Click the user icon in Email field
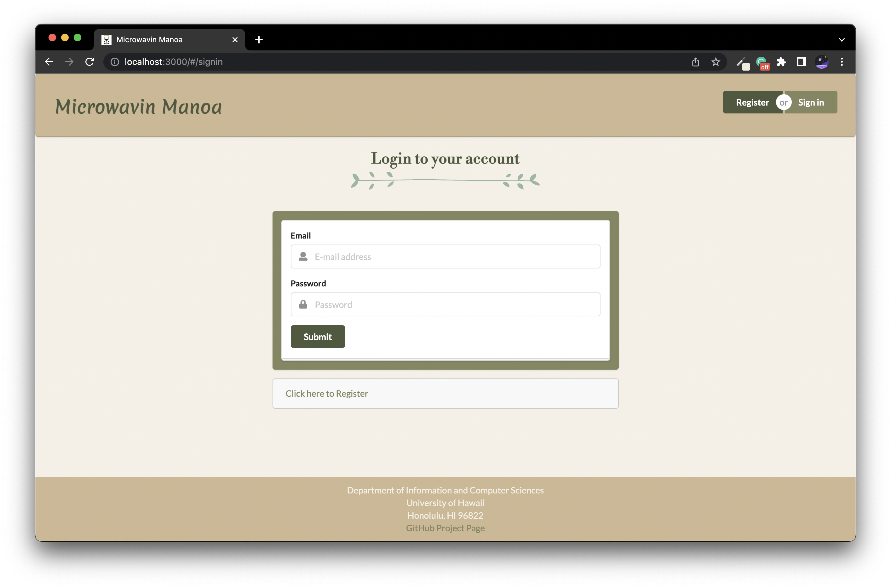 click(x=303, y=257)
